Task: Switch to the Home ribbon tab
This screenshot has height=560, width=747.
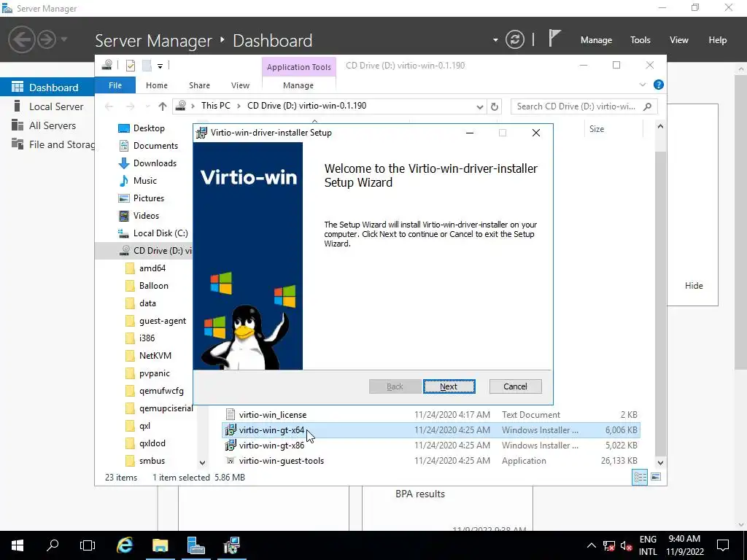Action: tap(157, 85)
